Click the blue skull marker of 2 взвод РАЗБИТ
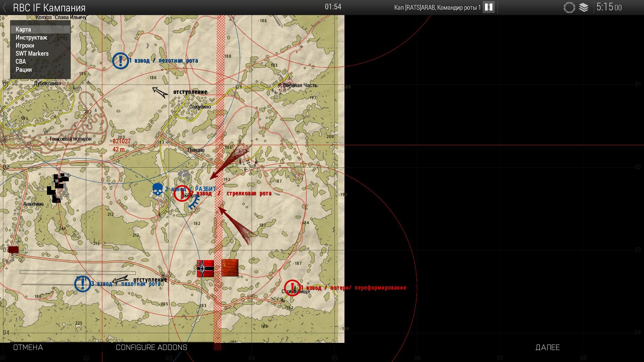Screen dimensions: 644x362 pos(158,190)
